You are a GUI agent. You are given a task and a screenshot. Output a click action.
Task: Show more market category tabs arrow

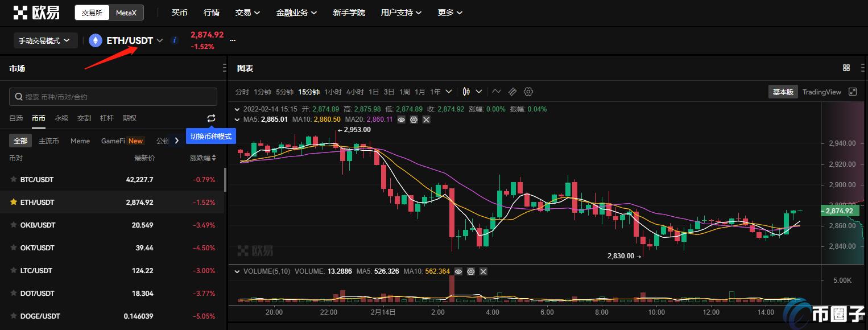pyautogui.click(x=176, y=141)
